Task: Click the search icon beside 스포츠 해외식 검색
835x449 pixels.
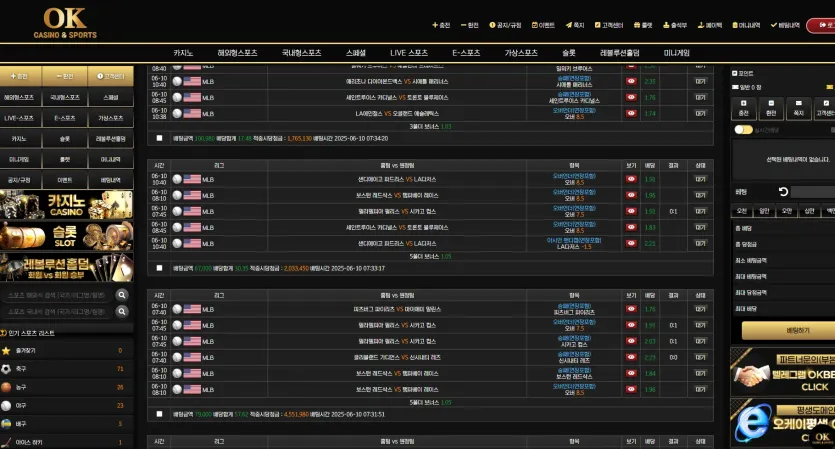Action: 122,295
